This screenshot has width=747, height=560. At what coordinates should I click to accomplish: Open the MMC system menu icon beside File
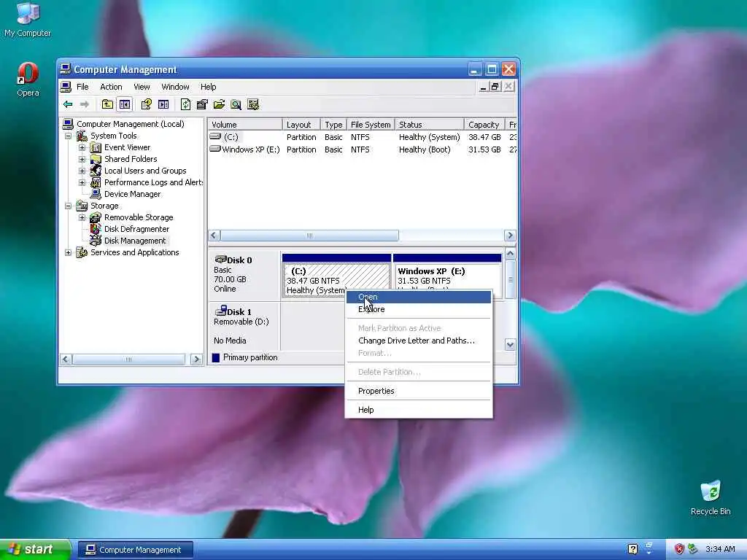(x=66, y=87)
